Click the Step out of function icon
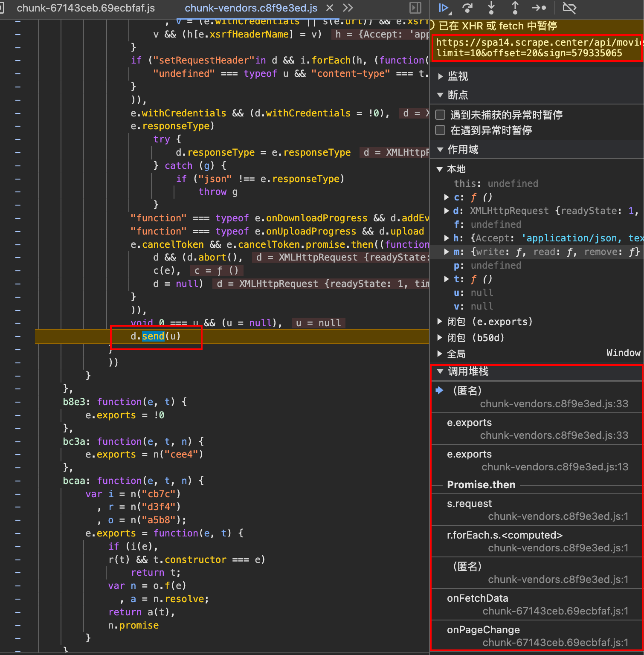Viewport: 644px width, 655px height. pyautogui.click(x=515, y=8)
